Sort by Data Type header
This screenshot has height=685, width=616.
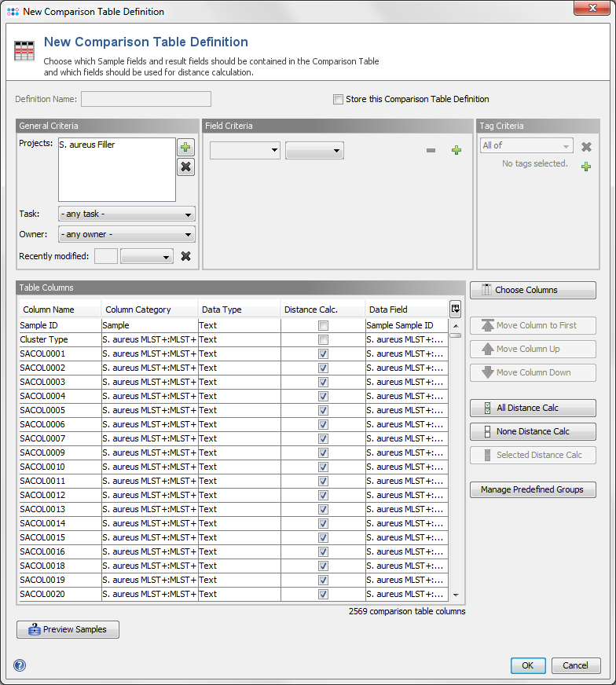tap(240, 310)
